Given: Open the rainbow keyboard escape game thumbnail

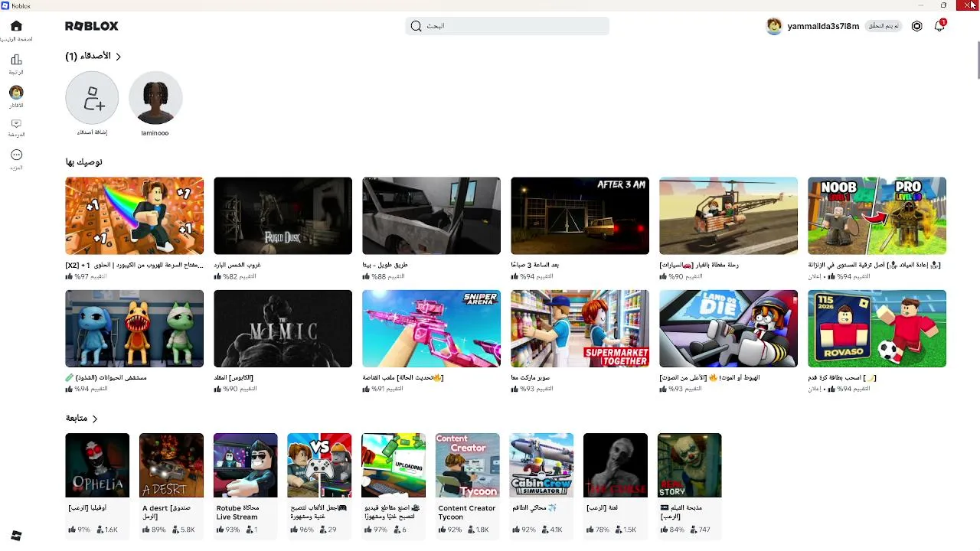Looking at the screenshot, I should click(135, 216).
